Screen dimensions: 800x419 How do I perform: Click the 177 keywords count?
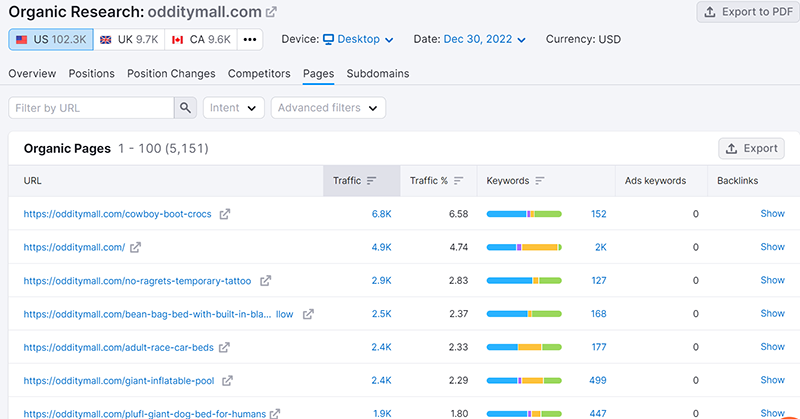point(598,348)
